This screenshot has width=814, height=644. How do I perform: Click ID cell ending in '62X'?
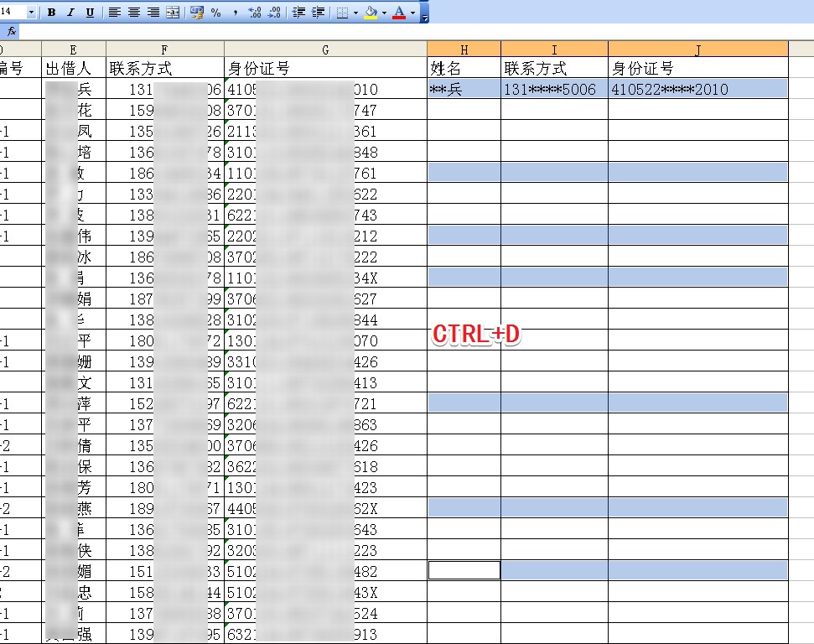point(325,508)
